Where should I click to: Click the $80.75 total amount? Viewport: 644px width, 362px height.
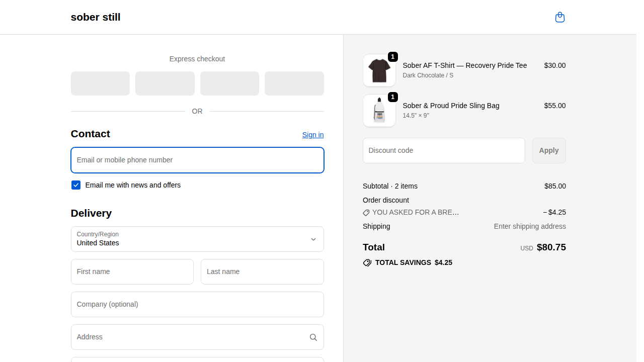[x=551, y=247]
